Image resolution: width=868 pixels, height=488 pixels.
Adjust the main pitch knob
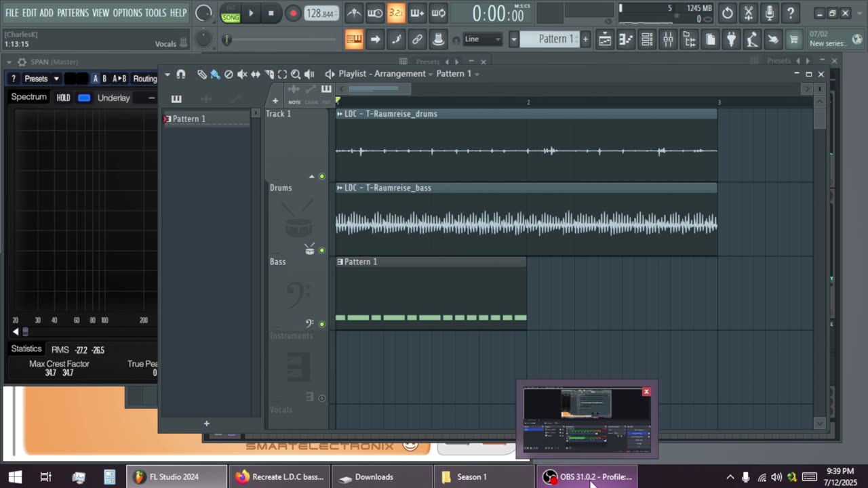click(203, 39)
